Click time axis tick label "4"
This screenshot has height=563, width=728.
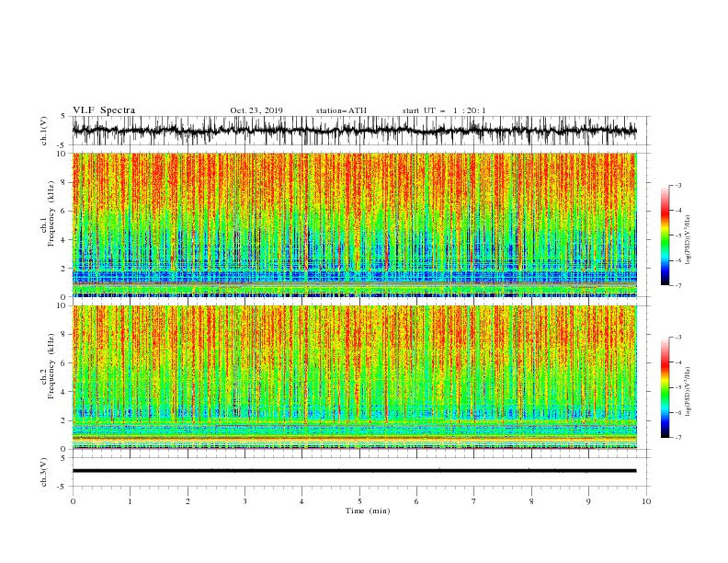click(302, 501)
